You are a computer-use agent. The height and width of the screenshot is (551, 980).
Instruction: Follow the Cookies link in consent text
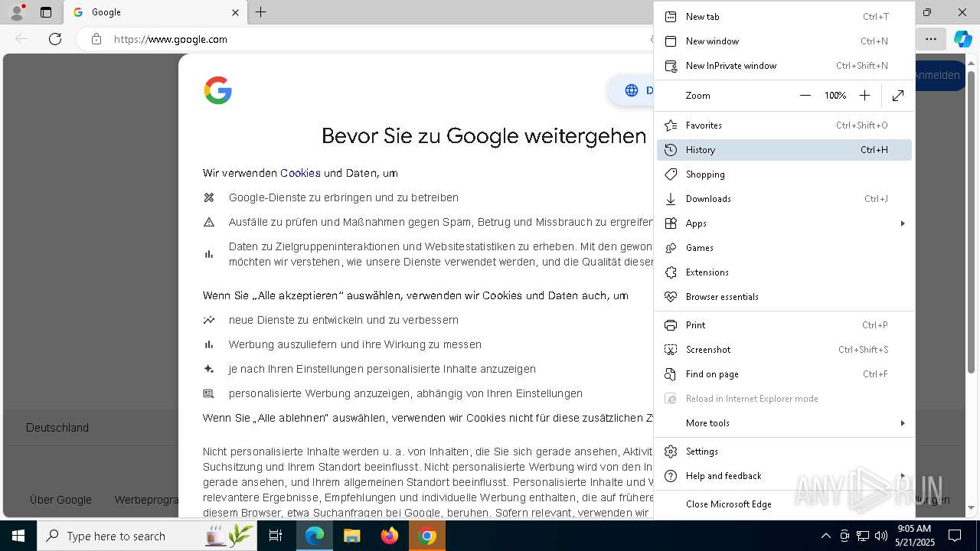point(300,173)
